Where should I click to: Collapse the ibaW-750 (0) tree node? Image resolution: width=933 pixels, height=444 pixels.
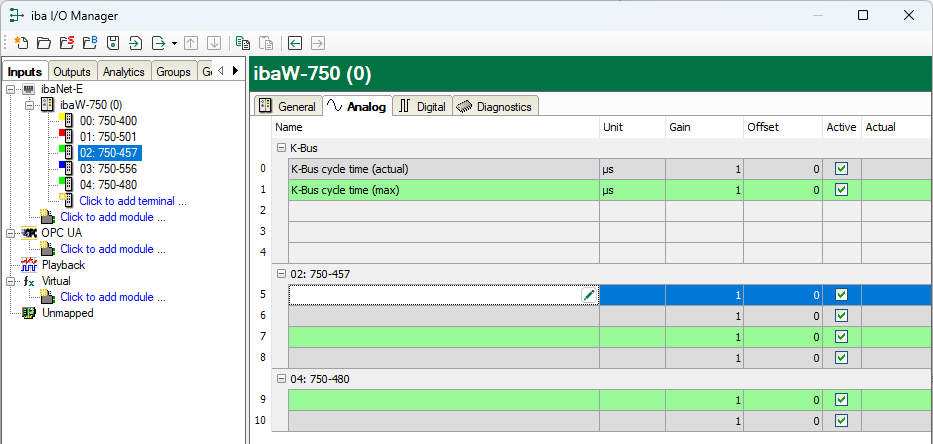pos(29,105)
